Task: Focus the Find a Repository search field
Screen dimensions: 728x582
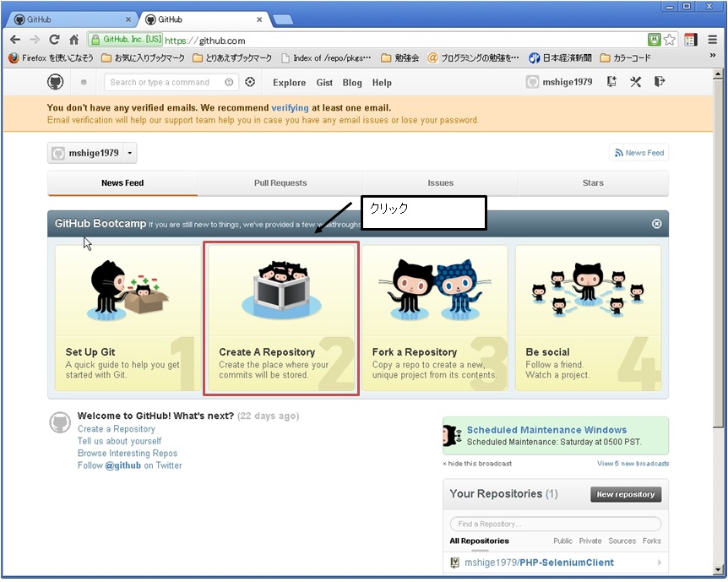Action: point(555,524)
